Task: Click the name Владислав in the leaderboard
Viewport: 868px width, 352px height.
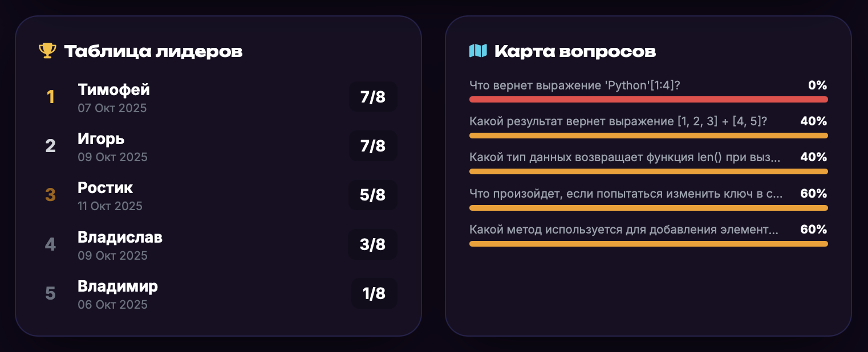Action: [120, 236]
